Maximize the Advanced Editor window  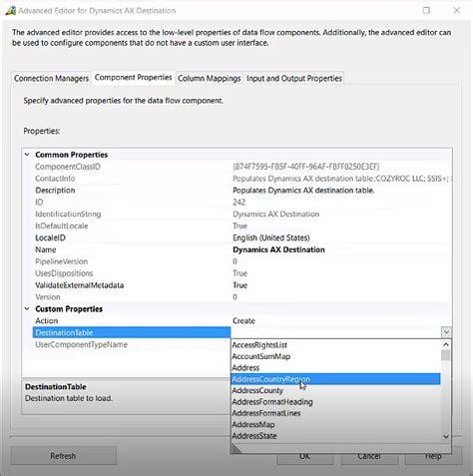pos(426,10)
